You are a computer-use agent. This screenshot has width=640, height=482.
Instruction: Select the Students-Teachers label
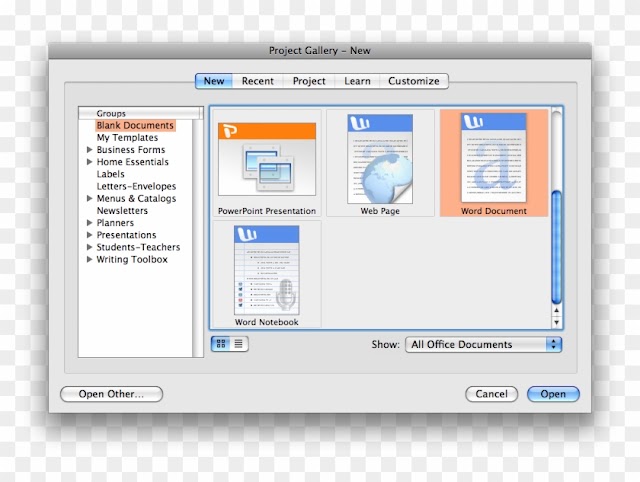(138, 247)
